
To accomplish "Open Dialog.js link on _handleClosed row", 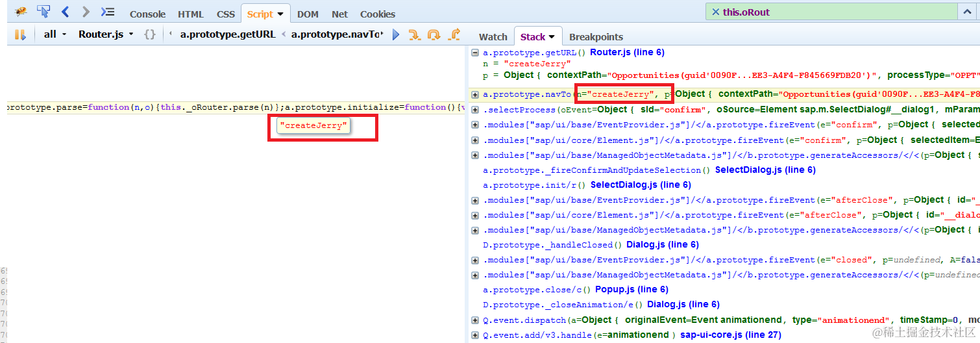I will pos(663,245).
